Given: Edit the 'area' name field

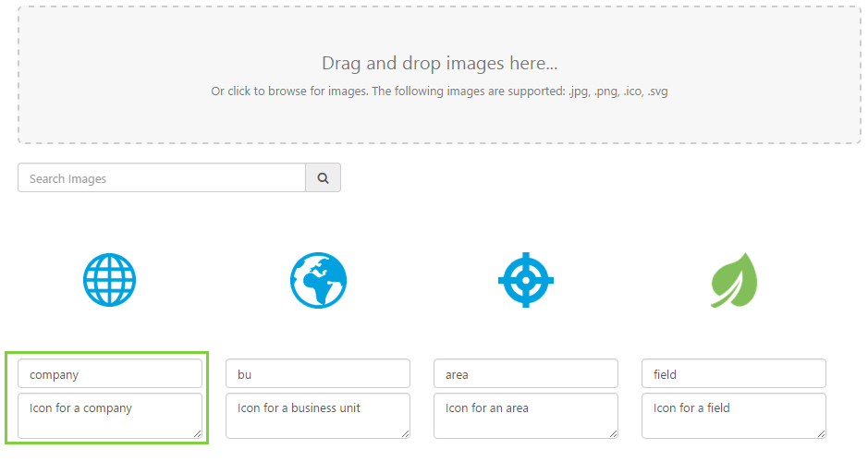Looking at the screenshot, I should coord(526,374).
